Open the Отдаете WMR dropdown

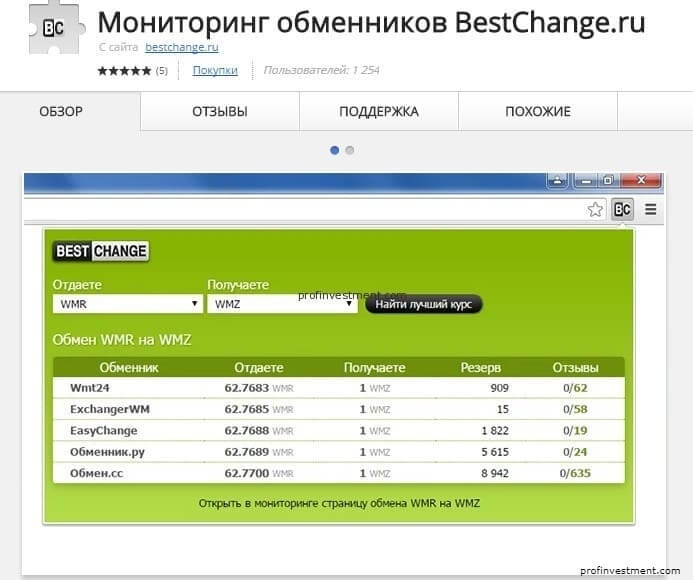point(128,304)
